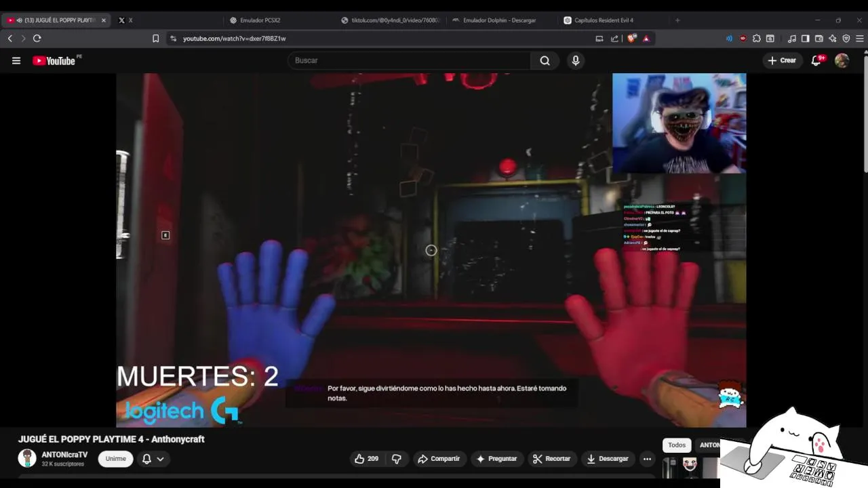The height and width of the screenshot is (488, 868).
Task: Run the search with the magnifier button
Action: click(545, 60)
